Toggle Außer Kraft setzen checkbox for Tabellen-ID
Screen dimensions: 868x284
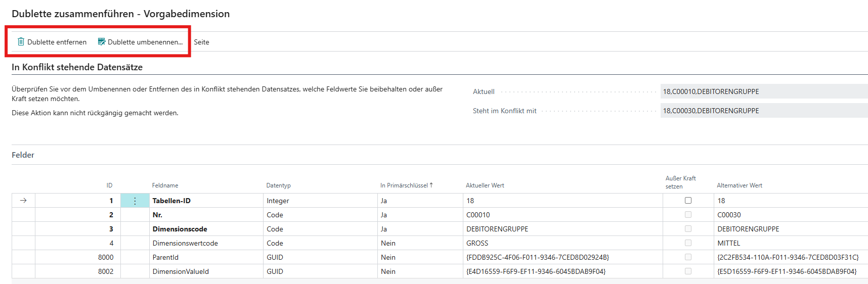click(x=688, y=201)
